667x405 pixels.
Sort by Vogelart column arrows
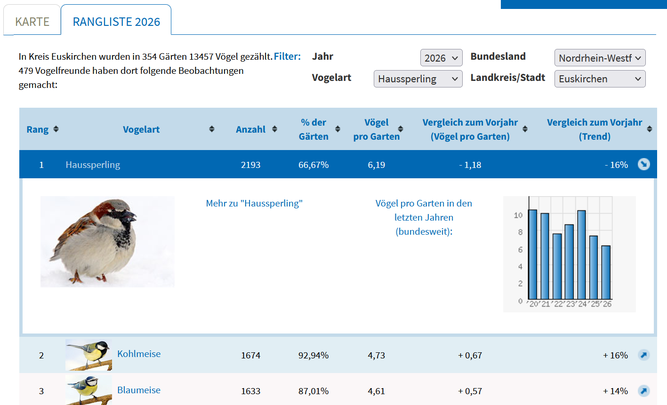coord(212,129)
